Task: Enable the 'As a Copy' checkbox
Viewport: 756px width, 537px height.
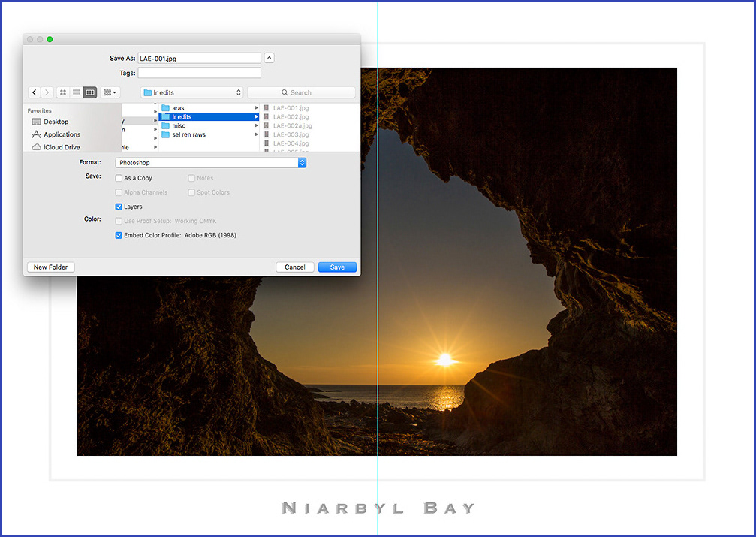Action: click(119, 178)
